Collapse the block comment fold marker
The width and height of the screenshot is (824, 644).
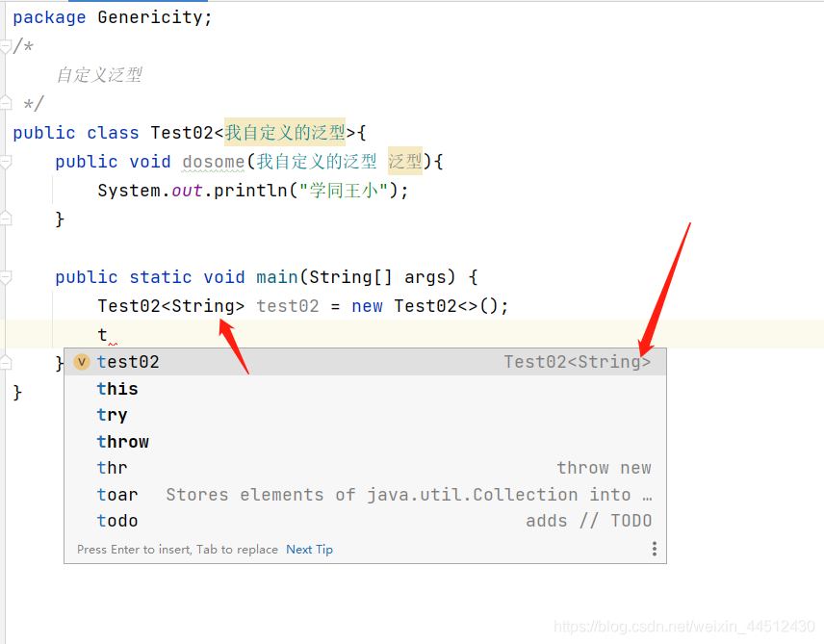[x=5, y=47]
